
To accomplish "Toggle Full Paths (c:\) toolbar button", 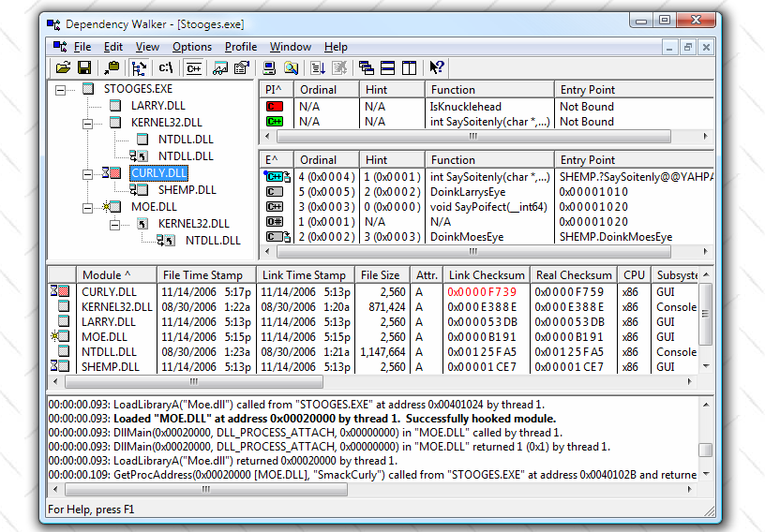I will pos(166,67).
